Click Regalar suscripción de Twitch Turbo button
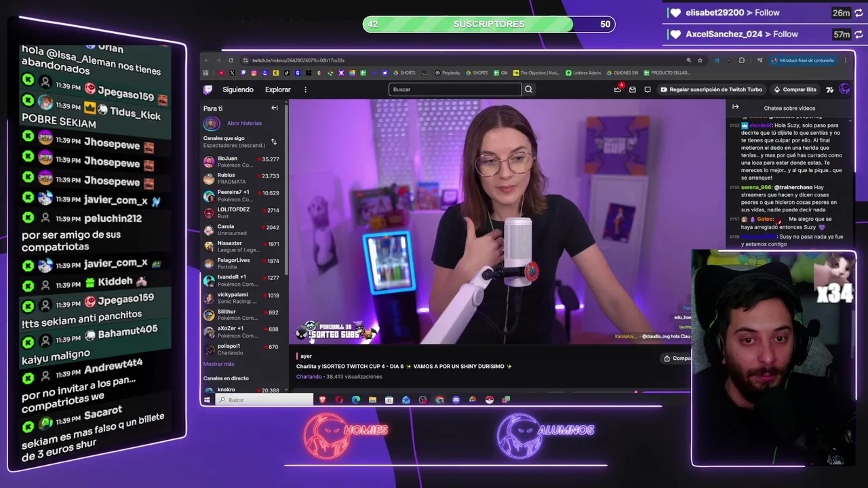The width and height of the screenshot is (868, 488). [x=711, y=89]
